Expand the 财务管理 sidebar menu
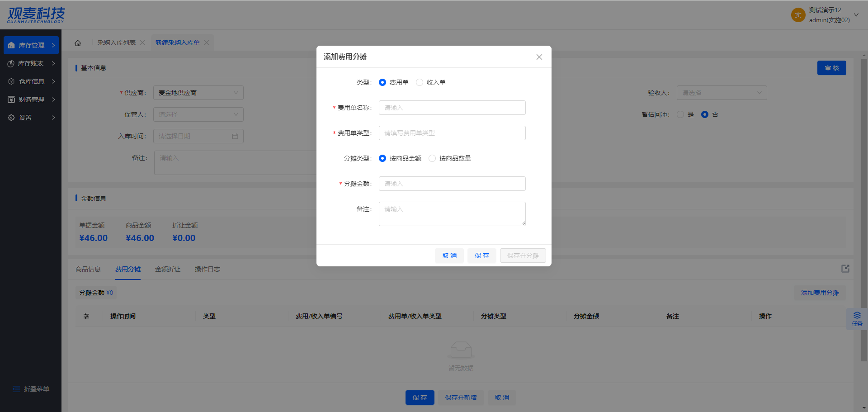Screen dimensions: 868x412 (31, 99)
